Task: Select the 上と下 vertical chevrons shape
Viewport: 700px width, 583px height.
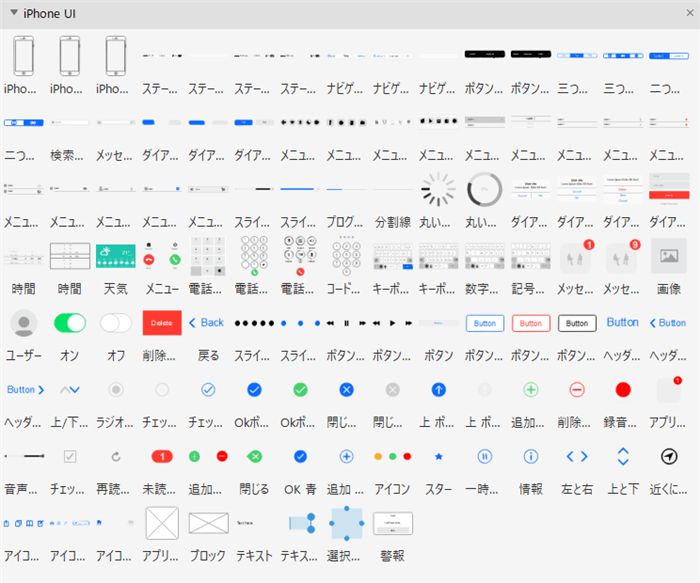Action: [x=623, y=456]
